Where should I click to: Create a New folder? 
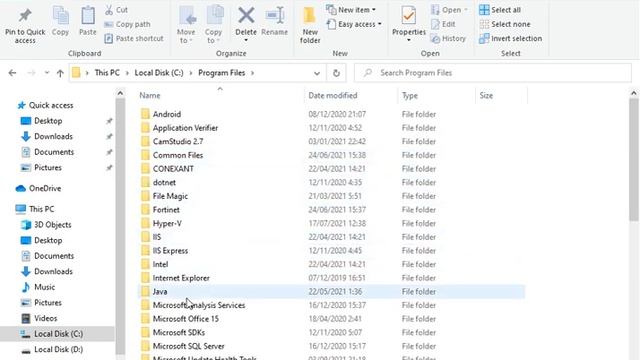pyautogui.click(x=310, y=24)
